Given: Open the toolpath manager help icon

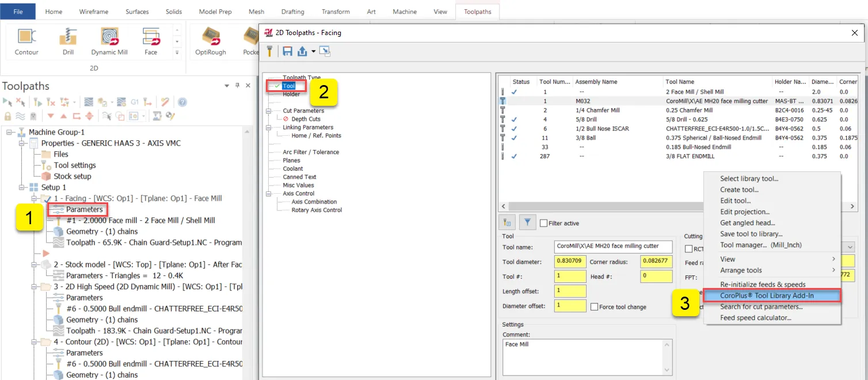Looking at the screenshot, I should pyautogui.click(x=182, y=102).
